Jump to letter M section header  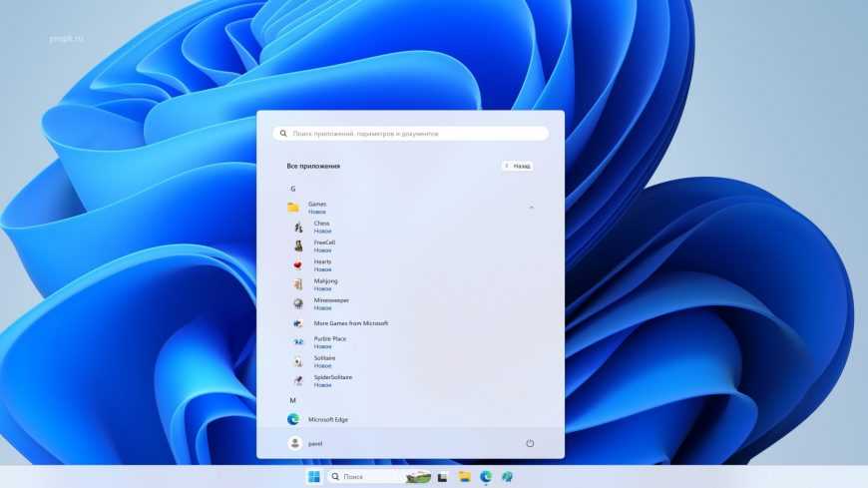293,400
